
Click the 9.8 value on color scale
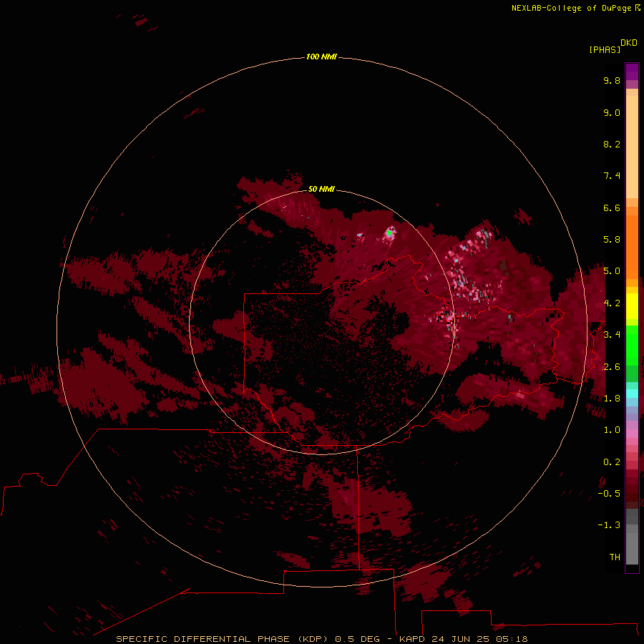point(612,80)
